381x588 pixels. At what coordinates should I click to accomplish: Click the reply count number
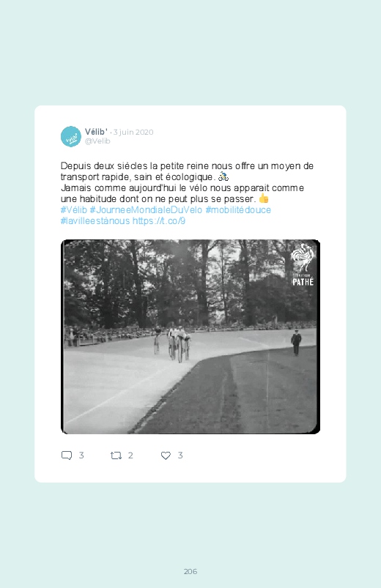81,455
